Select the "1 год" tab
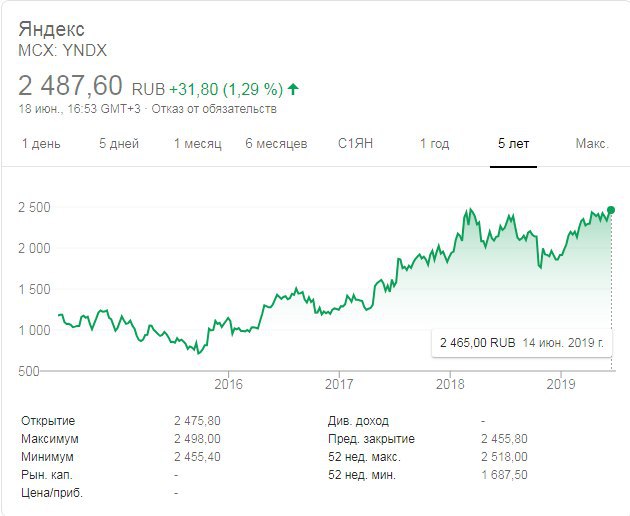 (434, 143)
